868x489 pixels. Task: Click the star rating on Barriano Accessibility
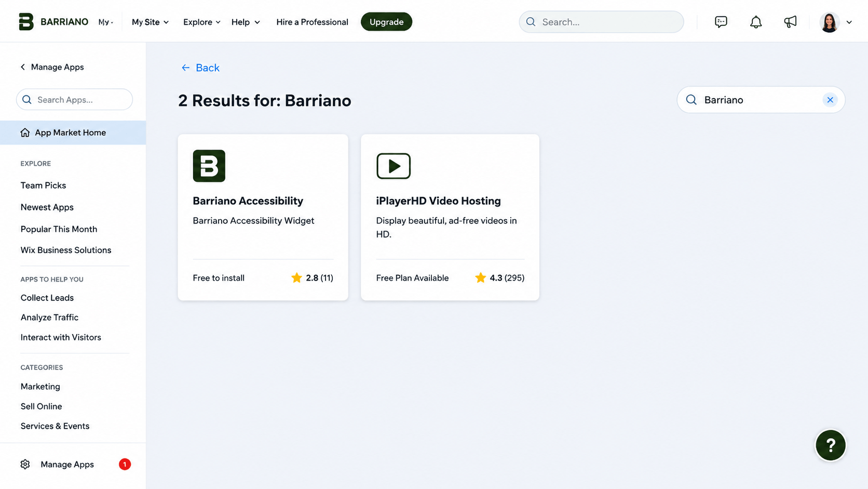click(x=312, y=278)
